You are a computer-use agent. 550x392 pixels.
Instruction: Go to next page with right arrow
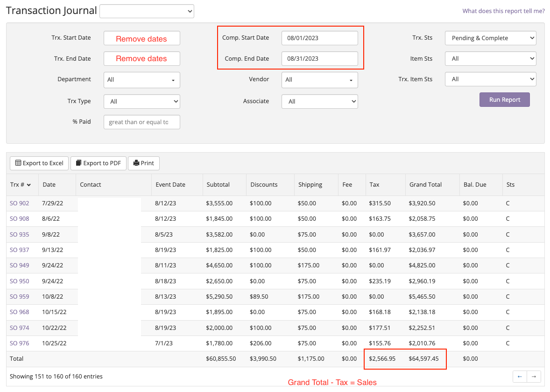pos(534,377)
